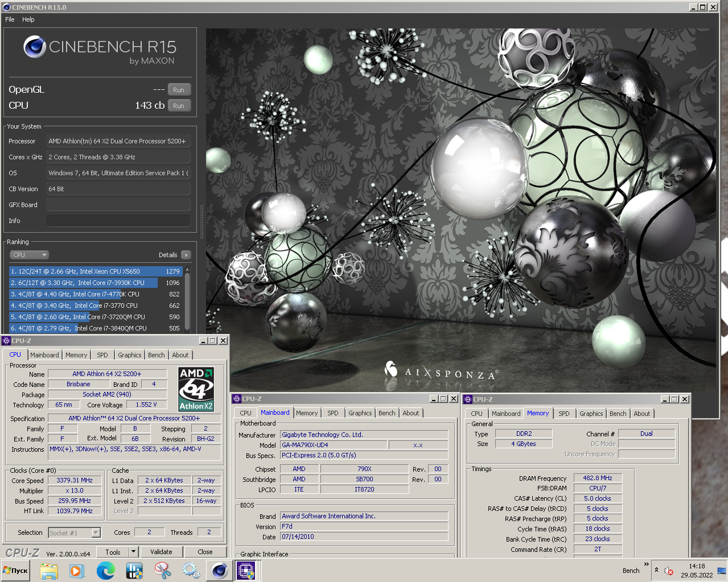
Task: Select Core i7-3720QM ranking row
Action: tap(95, 317)
